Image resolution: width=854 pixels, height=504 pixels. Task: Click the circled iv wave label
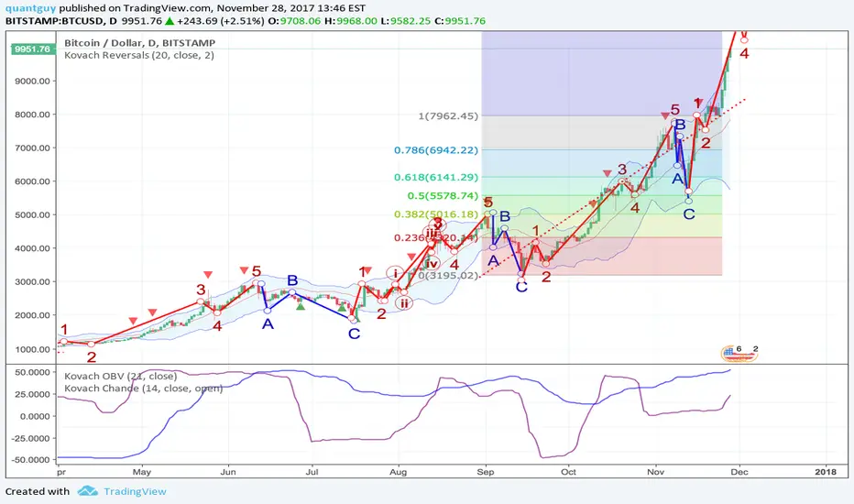[431, 264]
